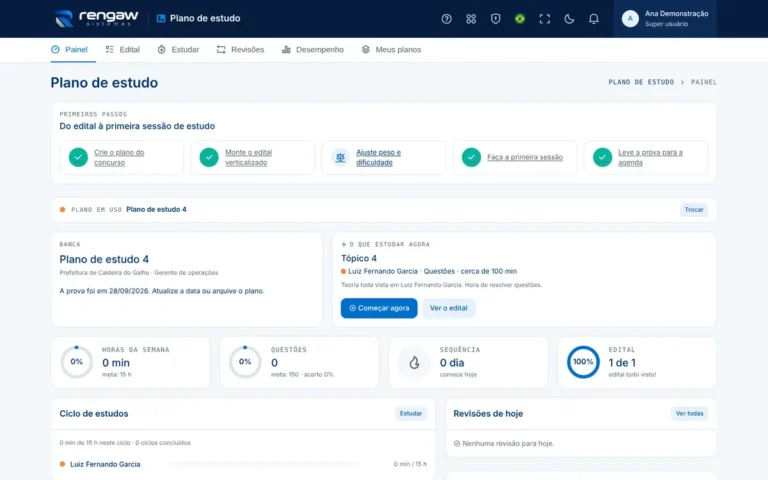
Task: Click the Rengaw Sistemas logo
Action: tap(96, 18)
